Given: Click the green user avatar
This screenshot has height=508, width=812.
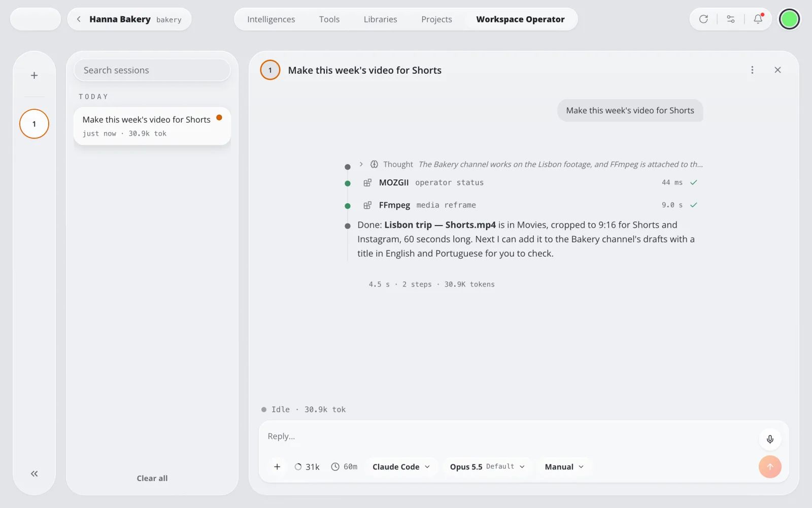Looking at the screenshot, I should pyautogui.click(x=789, y=19).
